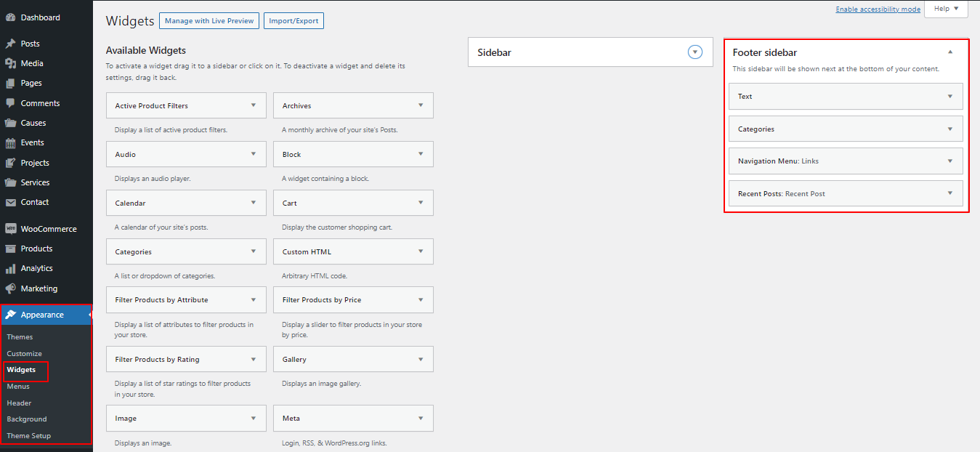Click the Import/Export button
The height and width of the screenshot is (452, 980).
293,21
